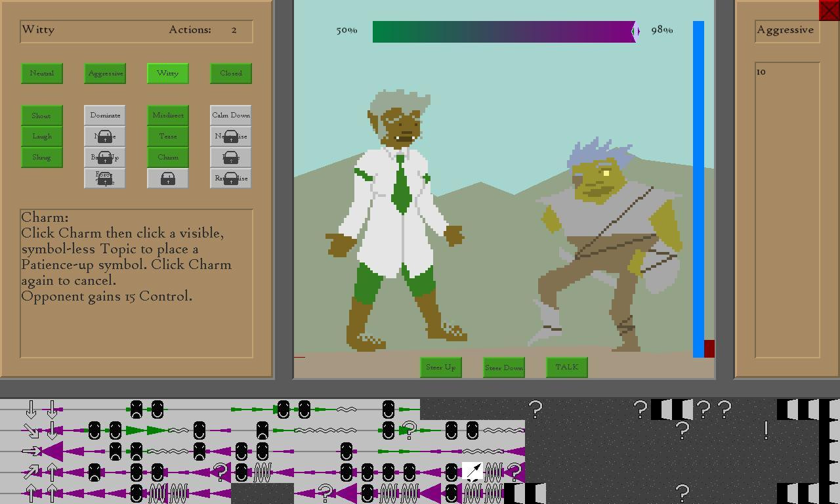
Task: Click the 98% control value
Action: tap(662, 30)
